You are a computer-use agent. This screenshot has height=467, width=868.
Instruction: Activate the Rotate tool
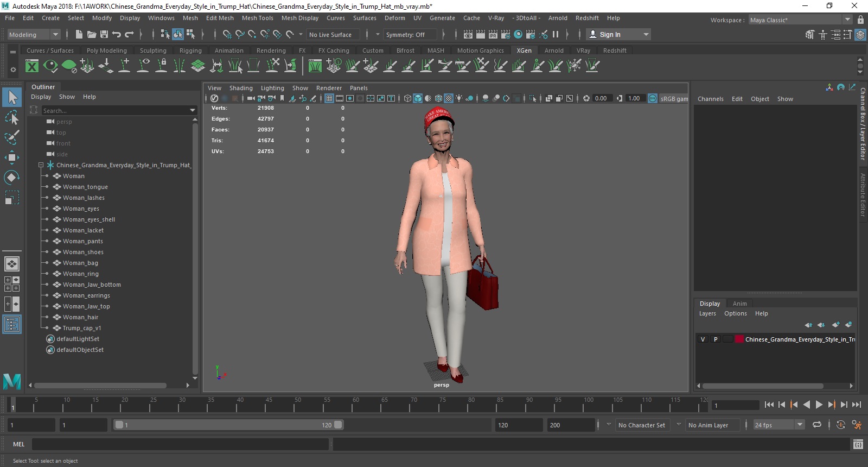point(12,178)
